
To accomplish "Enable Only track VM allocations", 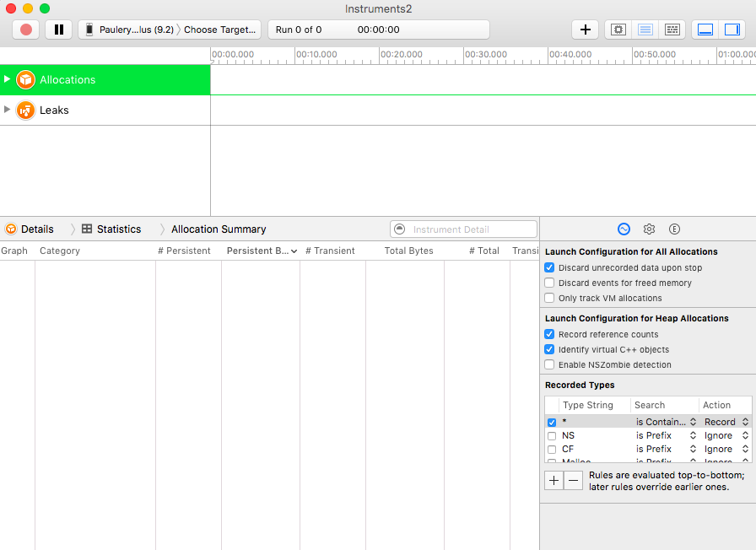I will coord(549,298).
